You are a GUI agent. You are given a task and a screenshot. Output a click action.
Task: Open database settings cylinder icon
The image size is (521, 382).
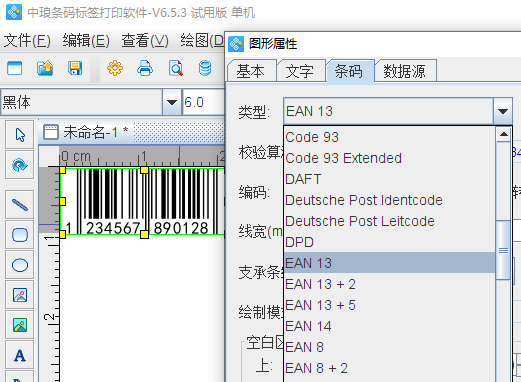click(x=205, y=68)
